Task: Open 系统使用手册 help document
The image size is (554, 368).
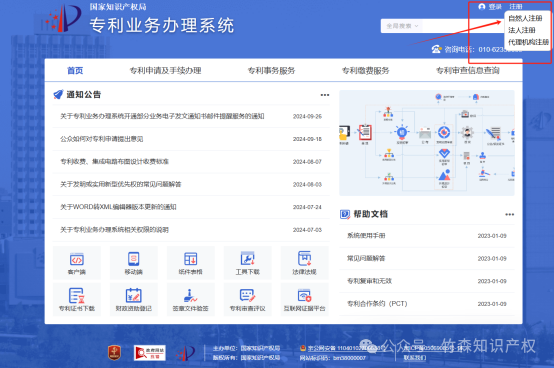Action: [427, 236]
